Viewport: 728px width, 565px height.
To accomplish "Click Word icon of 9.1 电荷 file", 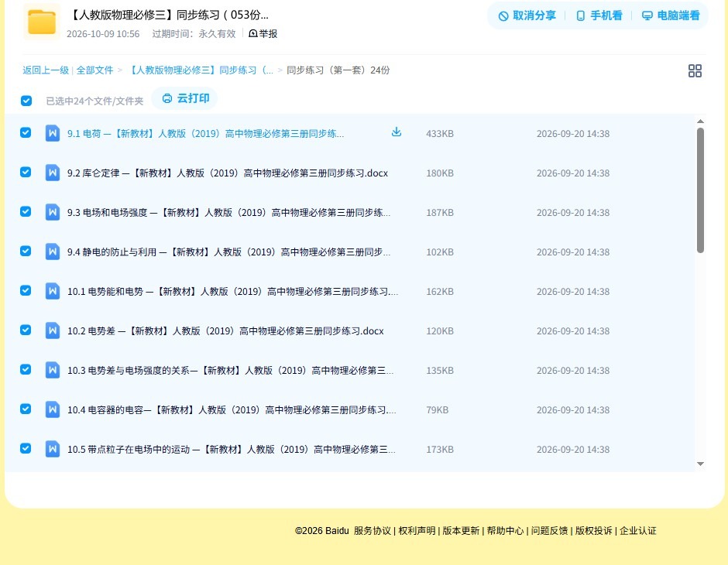I will pos(53,133).
